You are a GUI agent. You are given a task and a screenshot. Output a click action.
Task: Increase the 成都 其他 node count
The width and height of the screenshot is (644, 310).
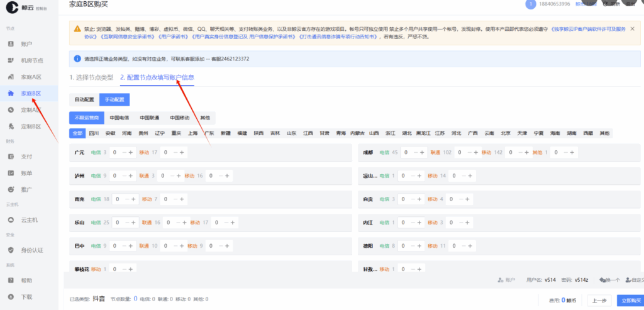pos(572,152)
